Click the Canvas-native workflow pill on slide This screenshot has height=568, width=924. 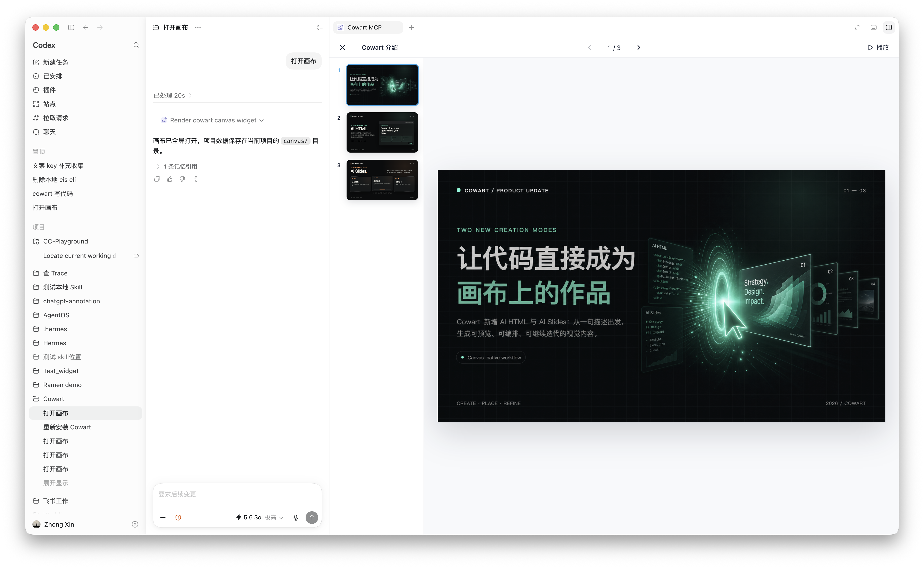(491, 358)
